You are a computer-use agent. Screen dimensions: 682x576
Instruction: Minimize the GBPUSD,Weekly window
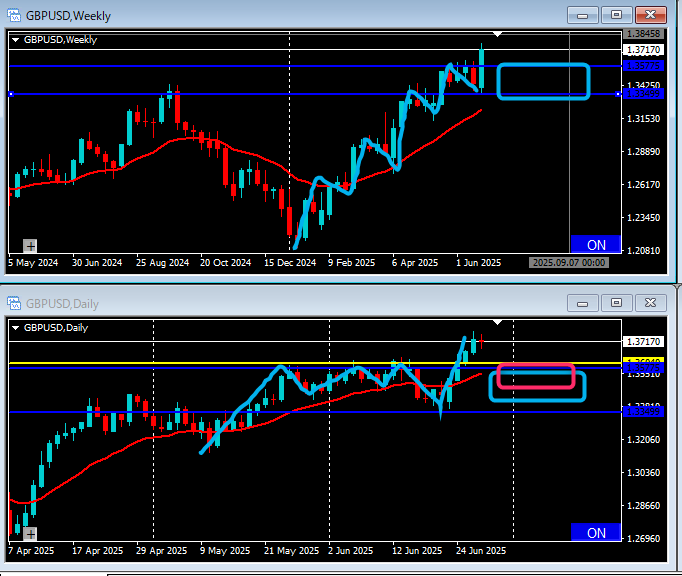583,15
